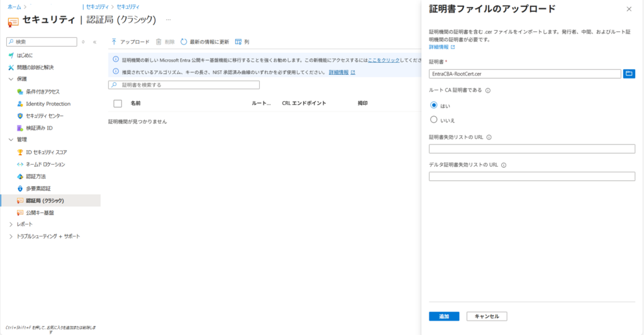This screenshot has height=335, width=644.
Task: Select the はい radio button
Action: tap(433, 106)
